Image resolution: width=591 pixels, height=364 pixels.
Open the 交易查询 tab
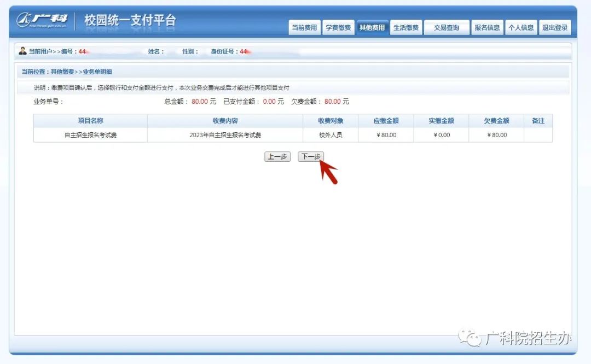(x=447, y=28)
